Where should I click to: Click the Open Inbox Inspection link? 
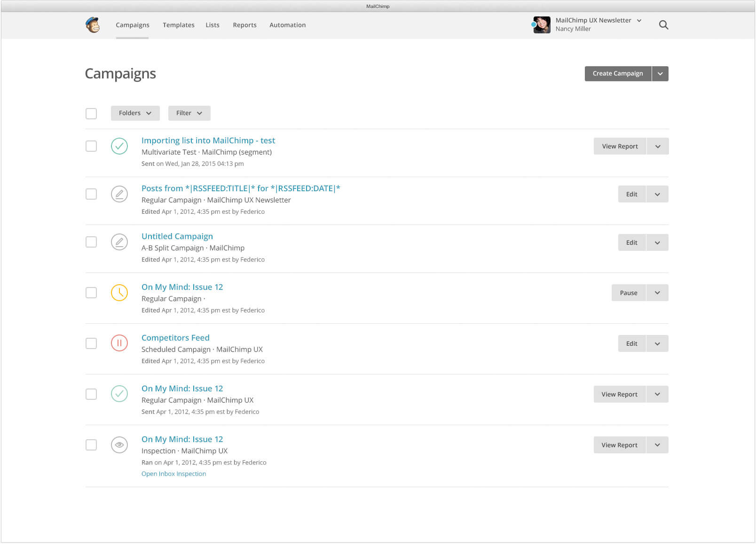(x=174, y=474)
